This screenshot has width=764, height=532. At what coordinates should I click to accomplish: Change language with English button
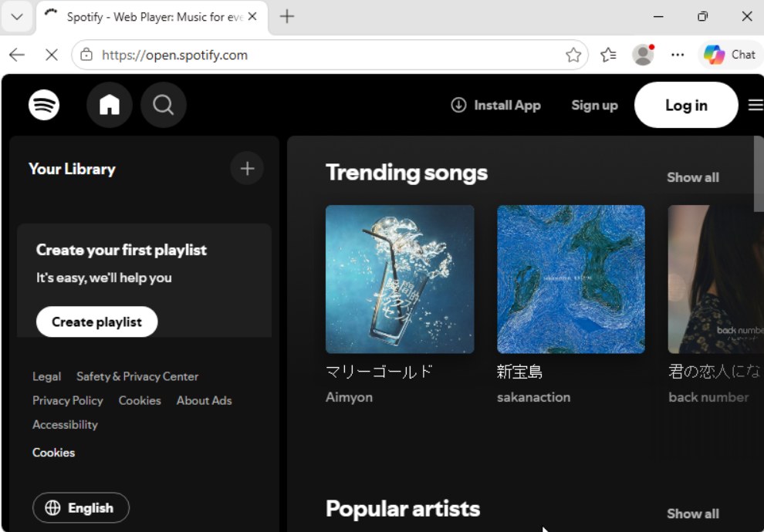coord(81,507)
